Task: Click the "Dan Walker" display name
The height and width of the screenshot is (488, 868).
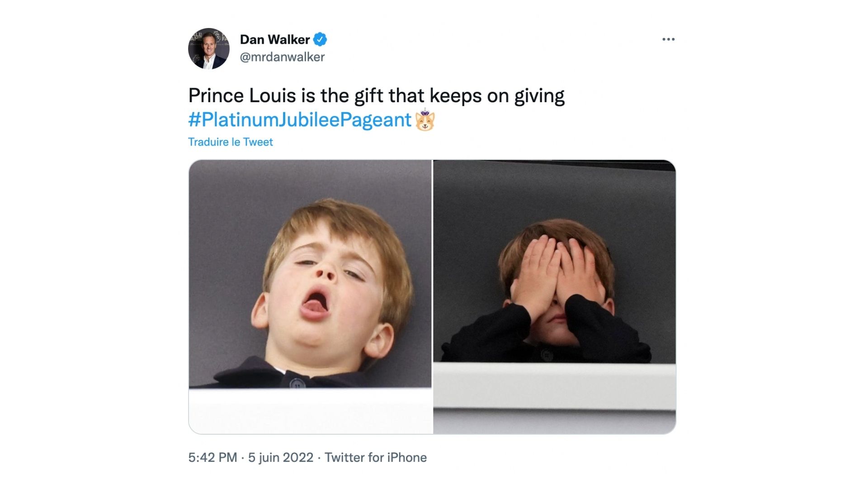Action: pos(274,40)
